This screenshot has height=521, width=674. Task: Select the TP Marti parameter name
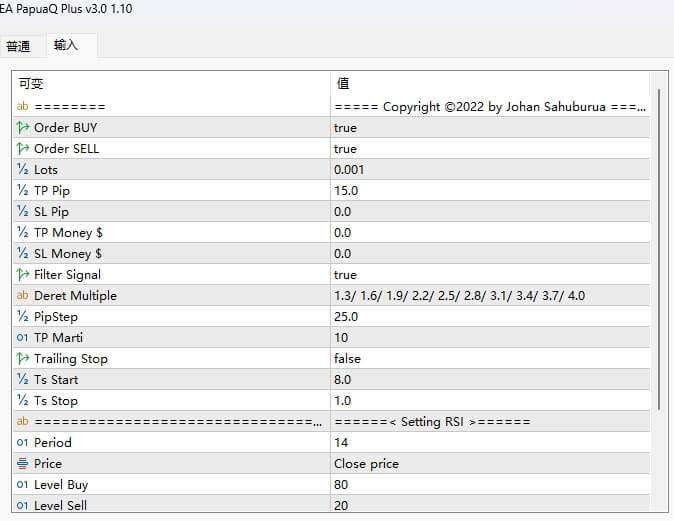click(58, 337)
